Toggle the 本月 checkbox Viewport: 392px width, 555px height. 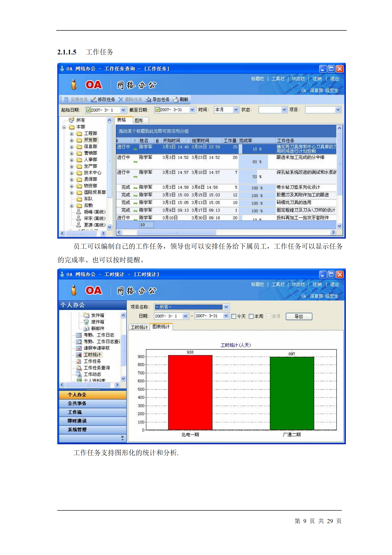coord(268,316)
